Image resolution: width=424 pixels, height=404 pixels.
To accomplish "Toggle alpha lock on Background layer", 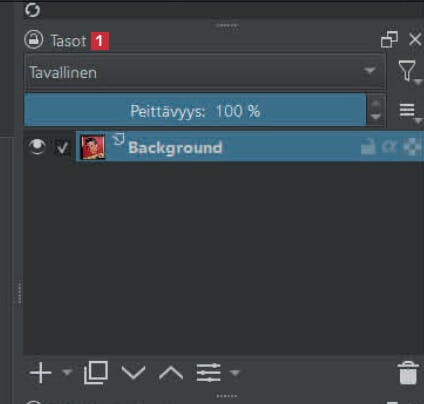I will click(389, 147).
